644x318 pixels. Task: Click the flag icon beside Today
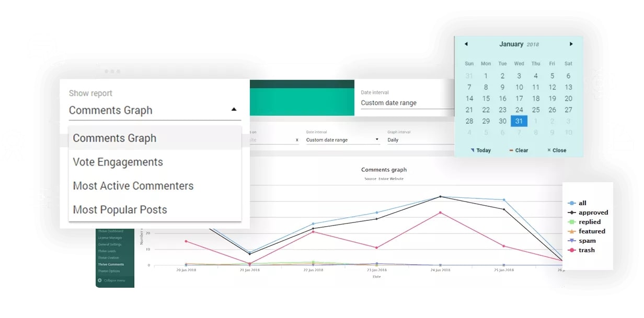pyautogui.click(x=472, y=150)
